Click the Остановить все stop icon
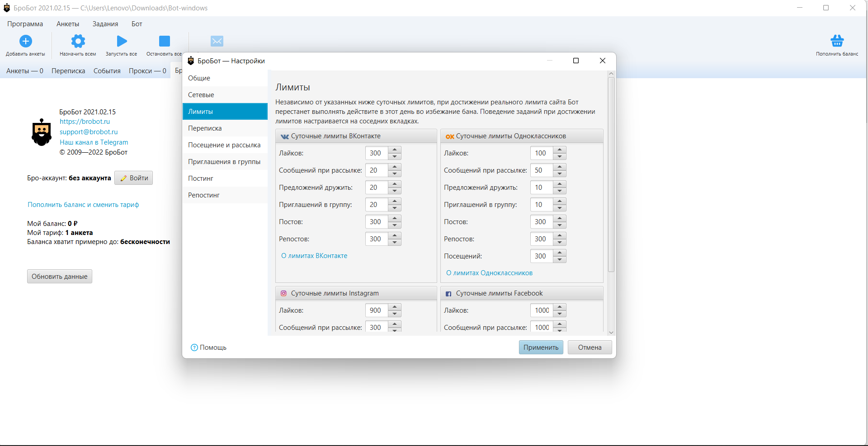Viewport: 868px width, 446px height. [165, 41]
